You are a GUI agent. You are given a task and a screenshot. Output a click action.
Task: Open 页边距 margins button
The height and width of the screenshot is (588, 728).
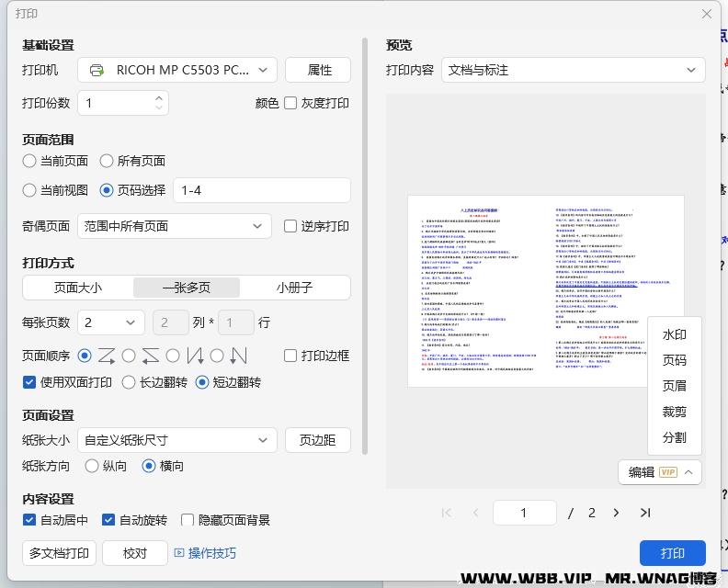[x=318, y=440]
